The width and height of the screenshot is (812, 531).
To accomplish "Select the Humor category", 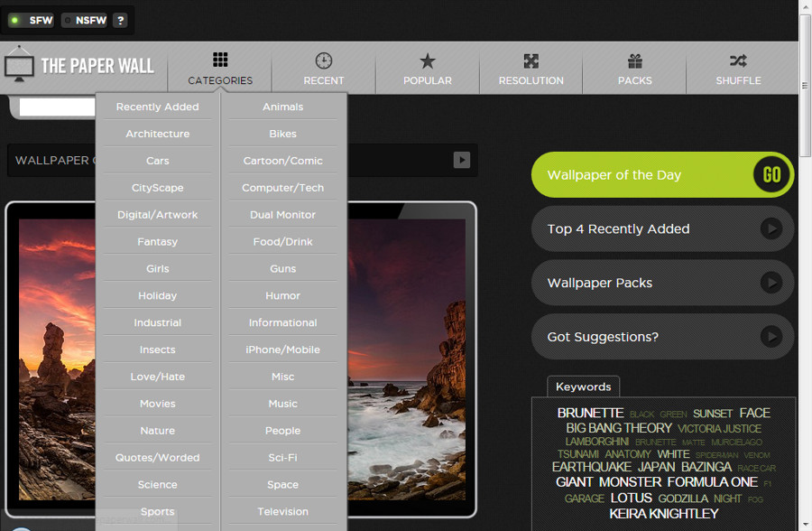I will point(282,295).
